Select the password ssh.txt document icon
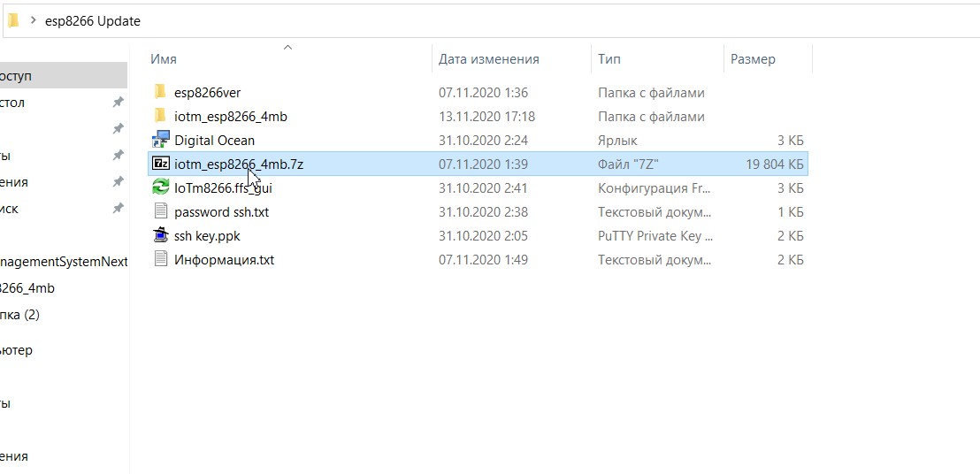The height and width of the screenshot is (474, 980). [160, 211]
